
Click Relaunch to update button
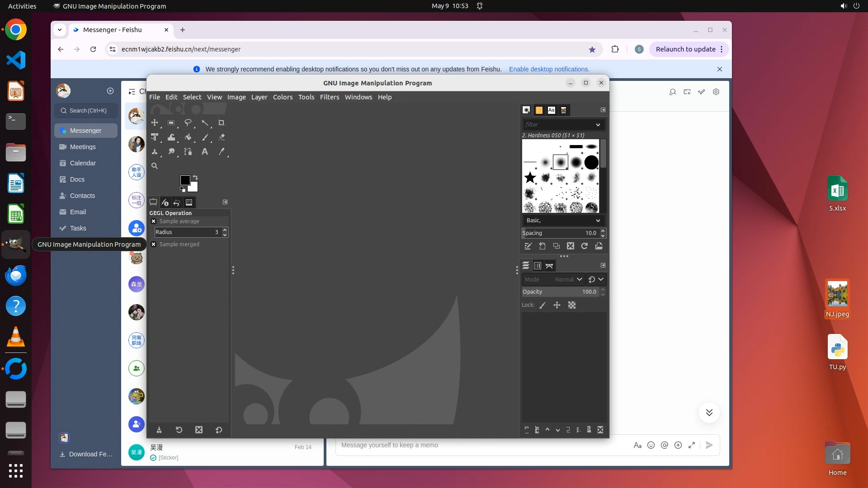point(685,49)
